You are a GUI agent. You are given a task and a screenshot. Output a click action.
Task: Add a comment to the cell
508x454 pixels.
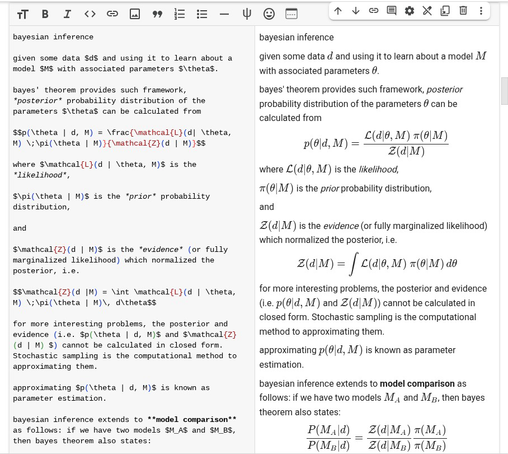(391, 11)
